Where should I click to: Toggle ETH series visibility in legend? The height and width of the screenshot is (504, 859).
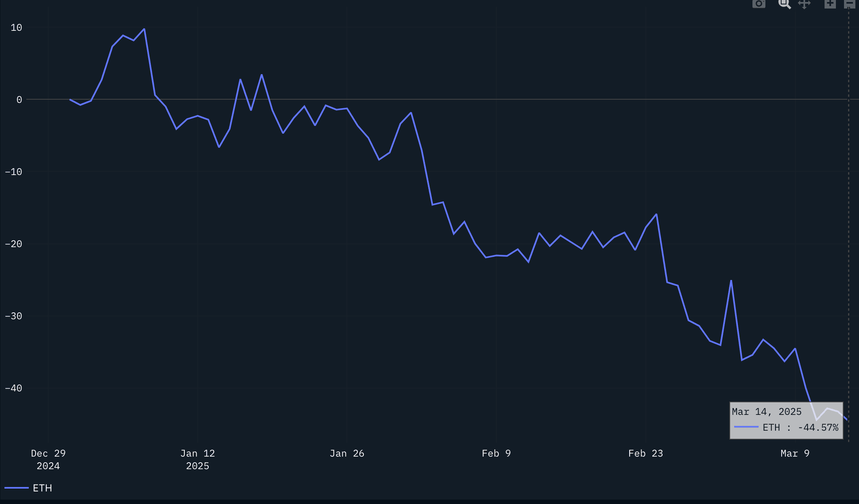click(42, 488)
